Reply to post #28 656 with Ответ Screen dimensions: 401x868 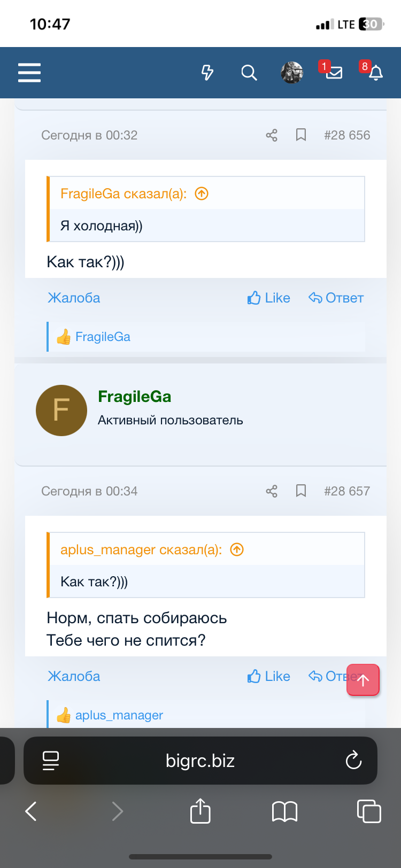(336, 298)
